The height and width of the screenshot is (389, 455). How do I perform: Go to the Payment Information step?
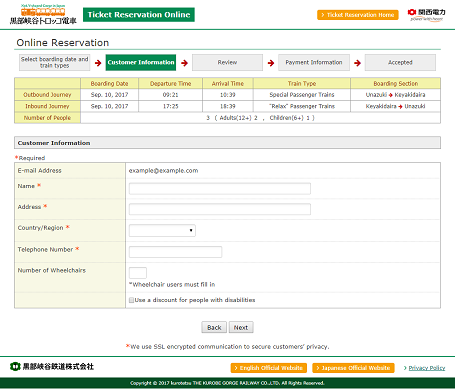[314, 62]
